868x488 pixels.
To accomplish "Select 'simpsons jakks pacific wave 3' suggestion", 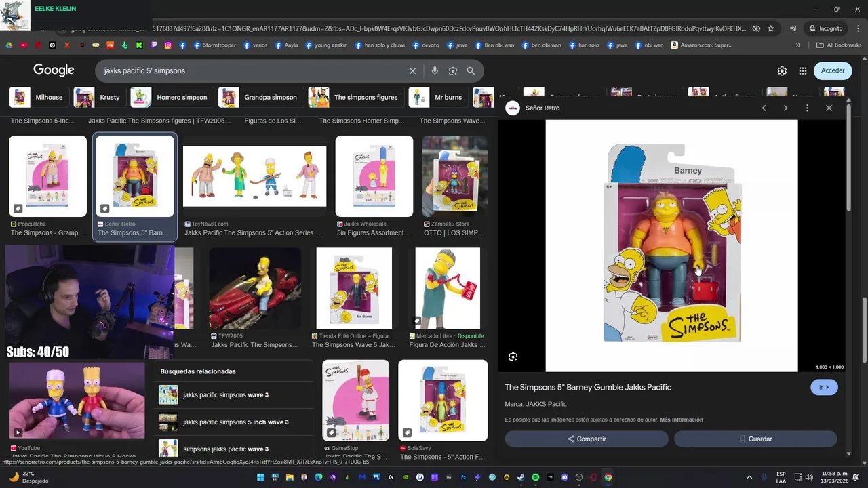I will tap(236, 449).
